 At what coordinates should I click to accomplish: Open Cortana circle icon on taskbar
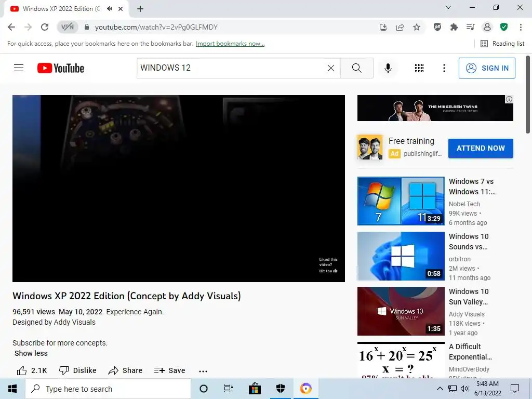coord(203,389)
